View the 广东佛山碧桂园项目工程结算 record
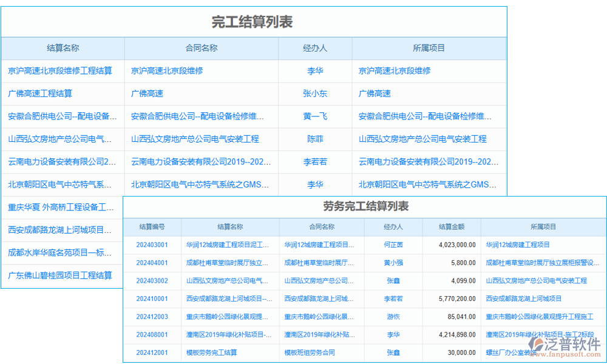This screenshot has height=364, width=607. pos(61,276)
